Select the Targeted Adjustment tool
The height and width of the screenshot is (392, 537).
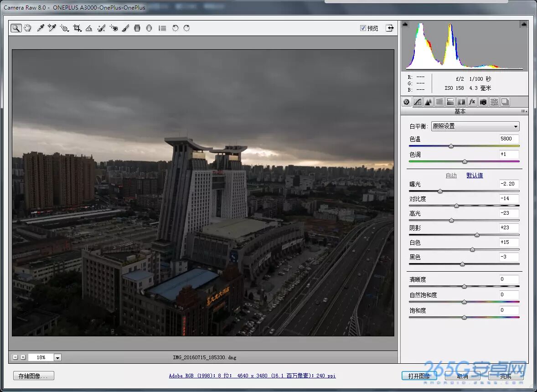click(x=64, y=28)
